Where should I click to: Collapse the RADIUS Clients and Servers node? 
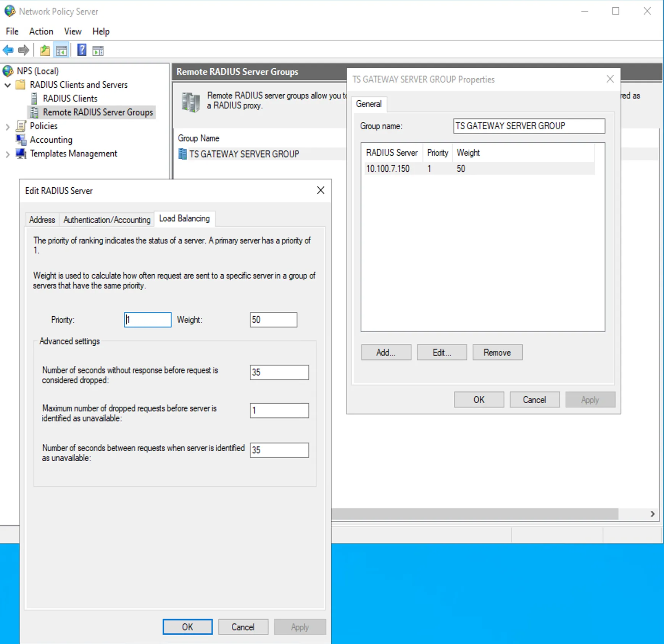tap(8, 85)
